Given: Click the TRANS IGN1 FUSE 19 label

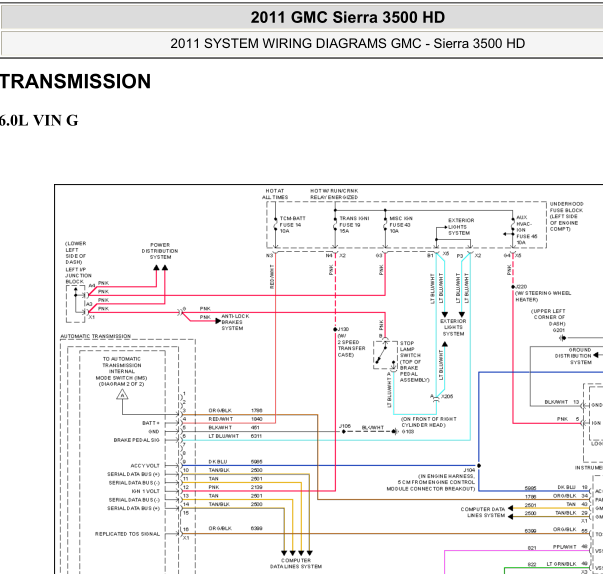Looking at the screenshot, I should [x=354, y=225].
